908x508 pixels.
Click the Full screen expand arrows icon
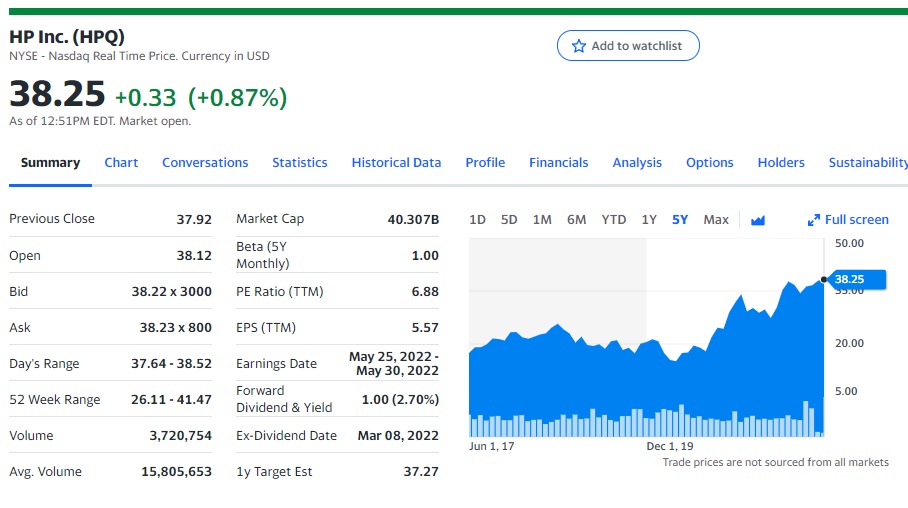(x=814, y=220)
